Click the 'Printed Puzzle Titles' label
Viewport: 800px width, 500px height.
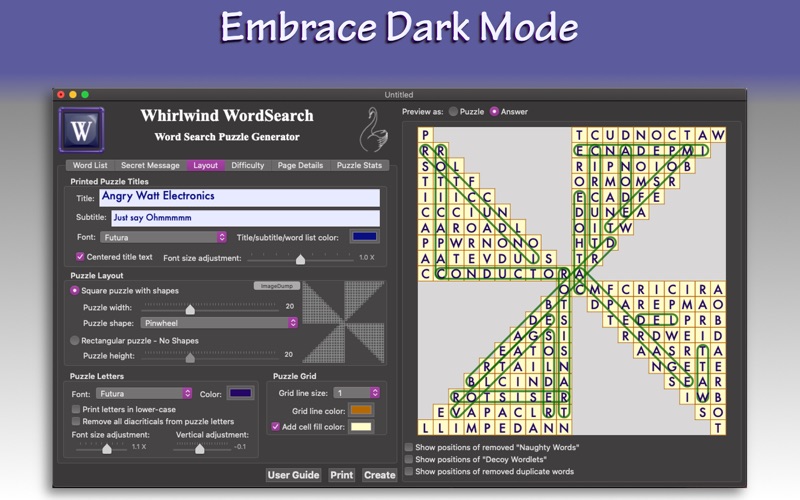coord(109,182)
